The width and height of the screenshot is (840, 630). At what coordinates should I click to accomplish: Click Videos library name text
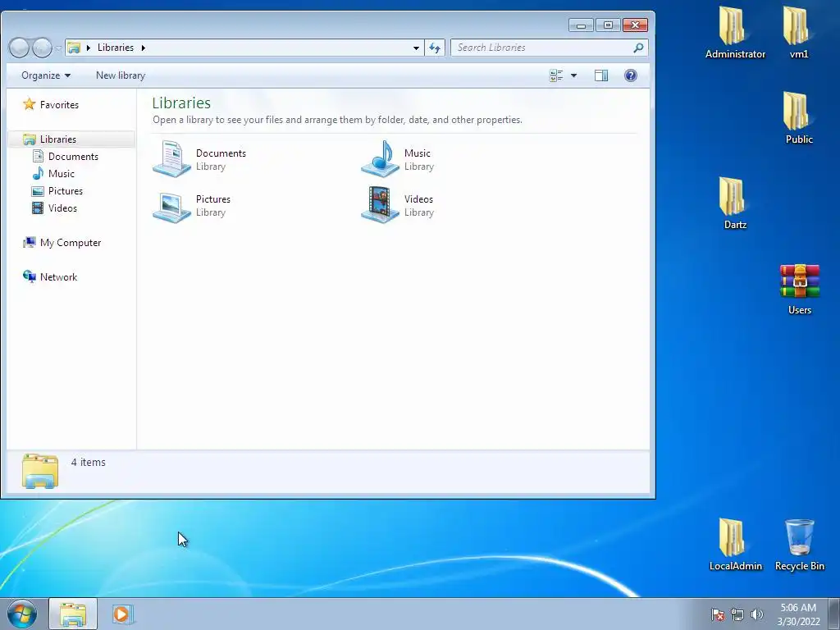pyautogui.click(x=418, y=199)
